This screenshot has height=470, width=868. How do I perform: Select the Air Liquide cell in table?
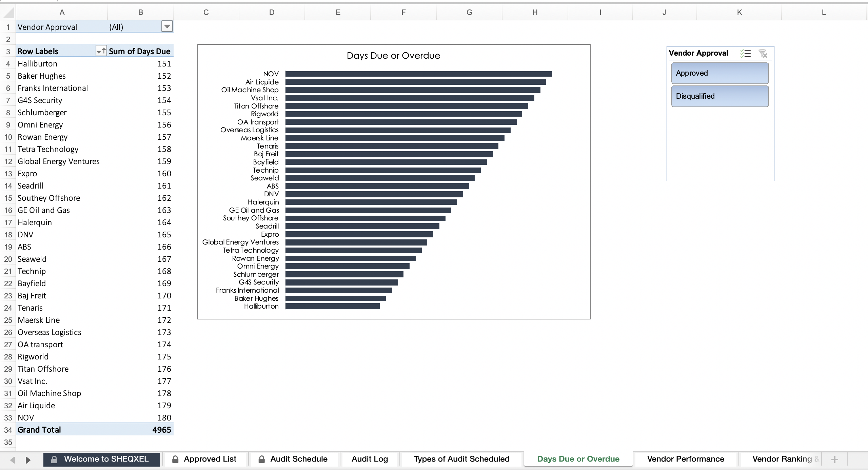[62, 406]
